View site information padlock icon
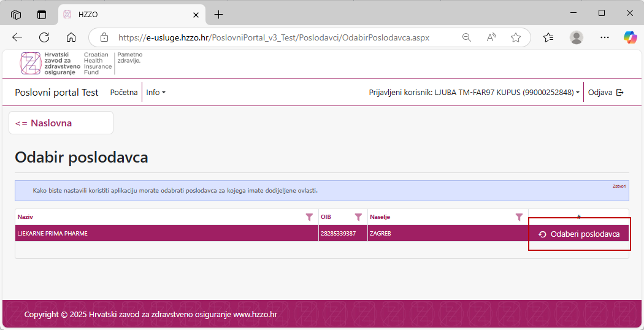This screenshot has width=644, height=330. click(x=104, y=37)
